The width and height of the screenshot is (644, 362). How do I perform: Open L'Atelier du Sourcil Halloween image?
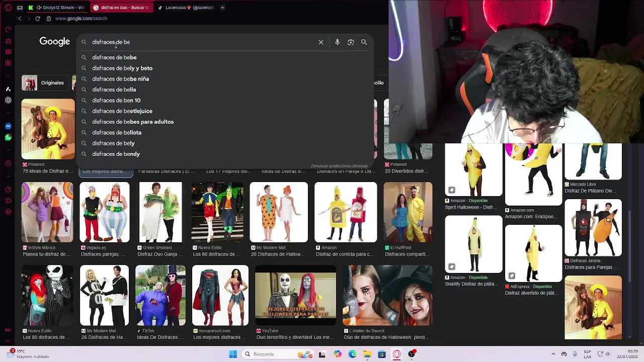click(x=387, y=295)
